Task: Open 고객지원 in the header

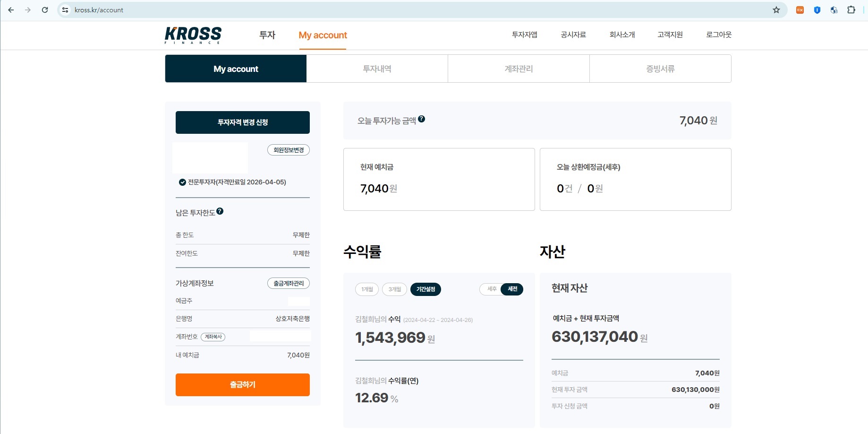Action: click(x=670, y=35)
